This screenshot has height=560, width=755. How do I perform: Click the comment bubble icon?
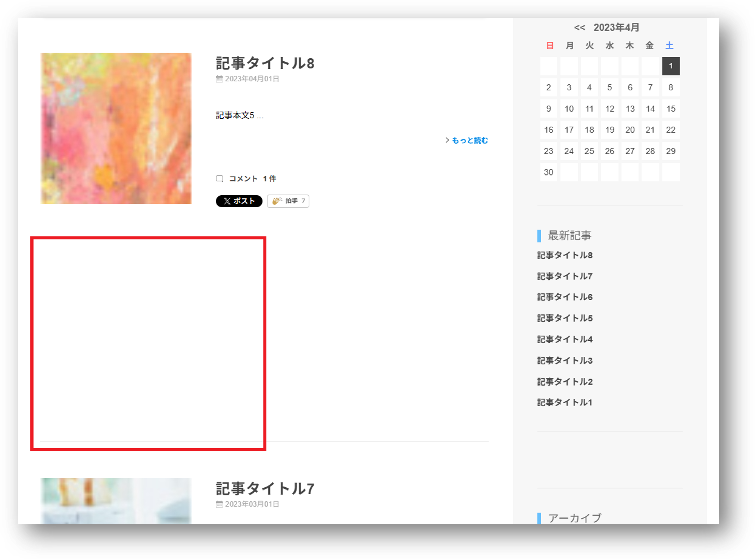[219, 179]
